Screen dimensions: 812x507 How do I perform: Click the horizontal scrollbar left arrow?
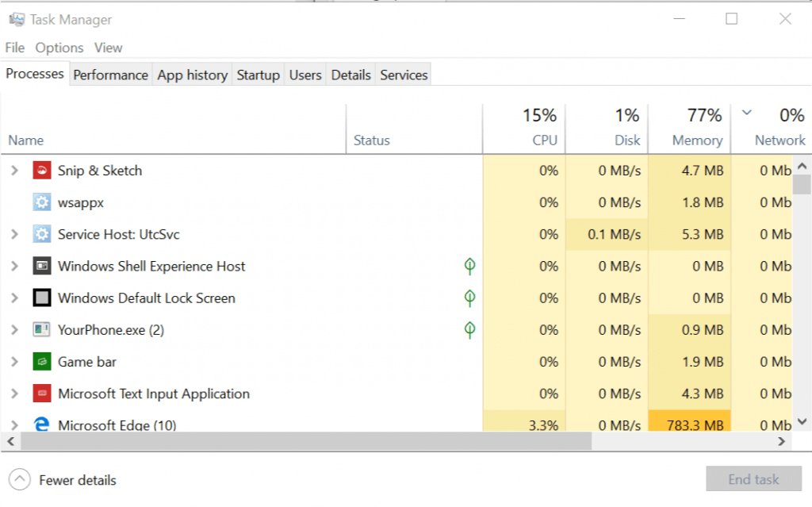(x=10, y=441)
